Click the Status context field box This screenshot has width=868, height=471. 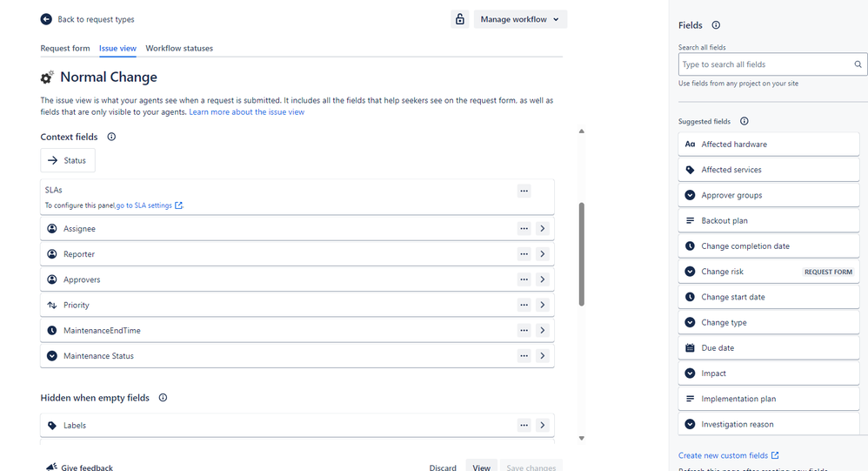point(68,161)
